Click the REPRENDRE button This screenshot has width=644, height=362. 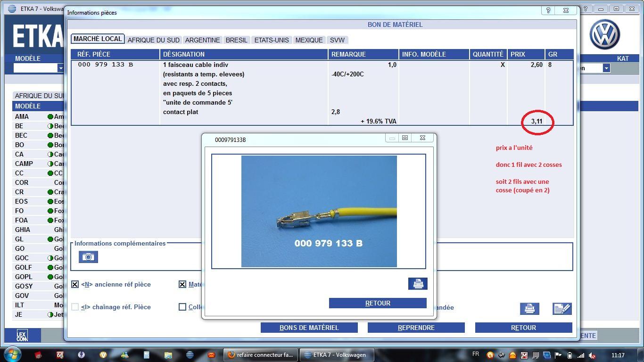416,328
